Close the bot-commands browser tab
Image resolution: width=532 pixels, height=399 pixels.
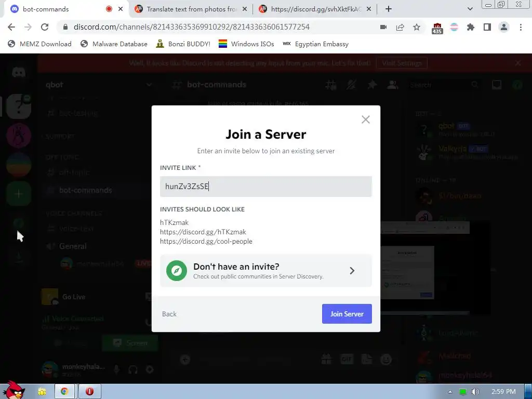click(x=121, y=9)
